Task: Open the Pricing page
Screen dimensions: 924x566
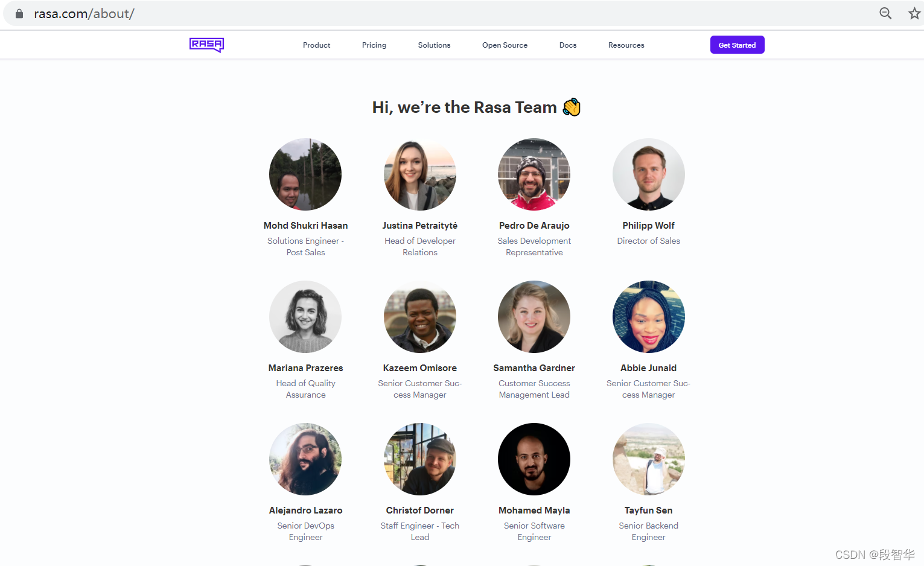Action: (374, 45)
